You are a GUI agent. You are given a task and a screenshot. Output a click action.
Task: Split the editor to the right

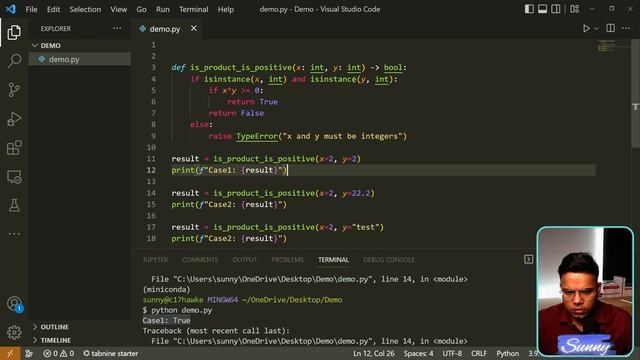611,28
